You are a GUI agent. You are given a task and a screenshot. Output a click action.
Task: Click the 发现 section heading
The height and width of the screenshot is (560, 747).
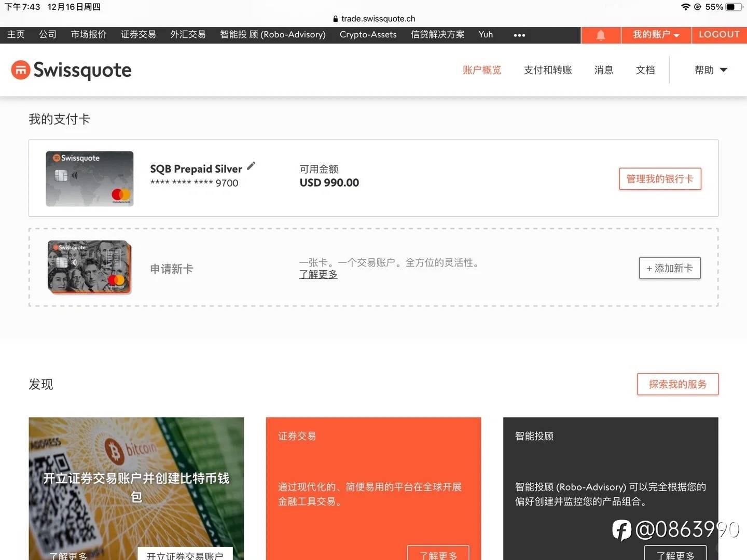41,384
